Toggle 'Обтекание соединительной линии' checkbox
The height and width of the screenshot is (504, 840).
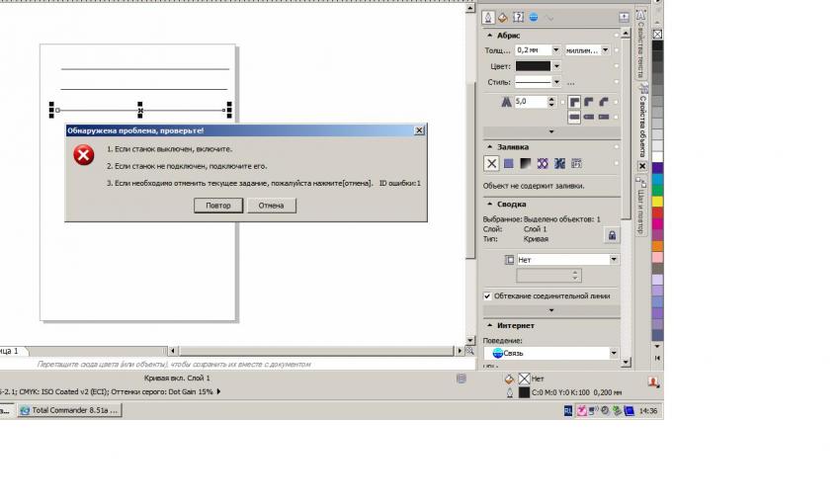point(487,295)
